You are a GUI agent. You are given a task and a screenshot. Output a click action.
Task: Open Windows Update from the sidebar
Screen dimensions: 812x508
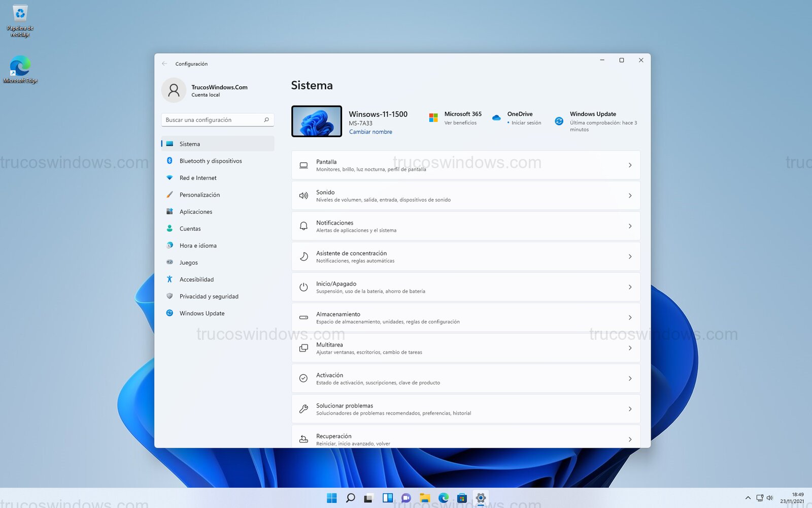tap(202, 313)
